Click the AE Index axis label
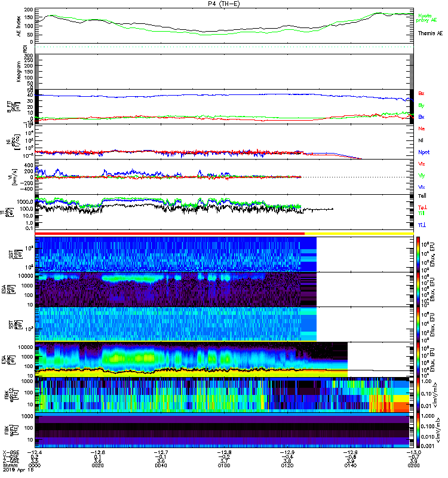 (19, 26)
